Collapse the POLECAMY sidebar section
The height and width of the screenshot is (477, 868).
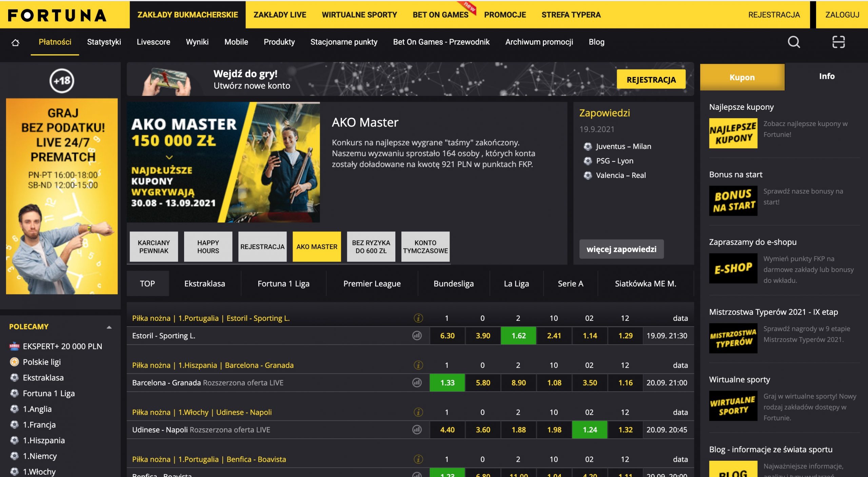click(x=109, y=327)
